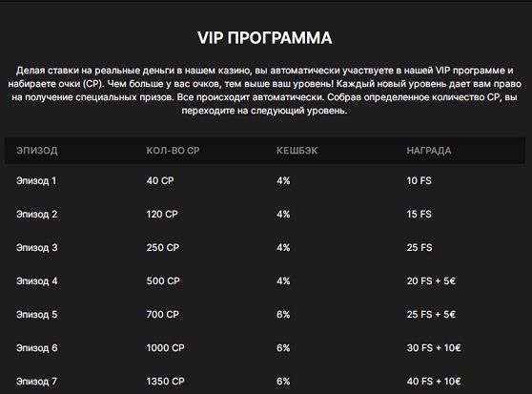The width and height of the screenshot is (532, 394).
Task: Click the Эпизод 5 row label
Action: (x=36, y=315)
